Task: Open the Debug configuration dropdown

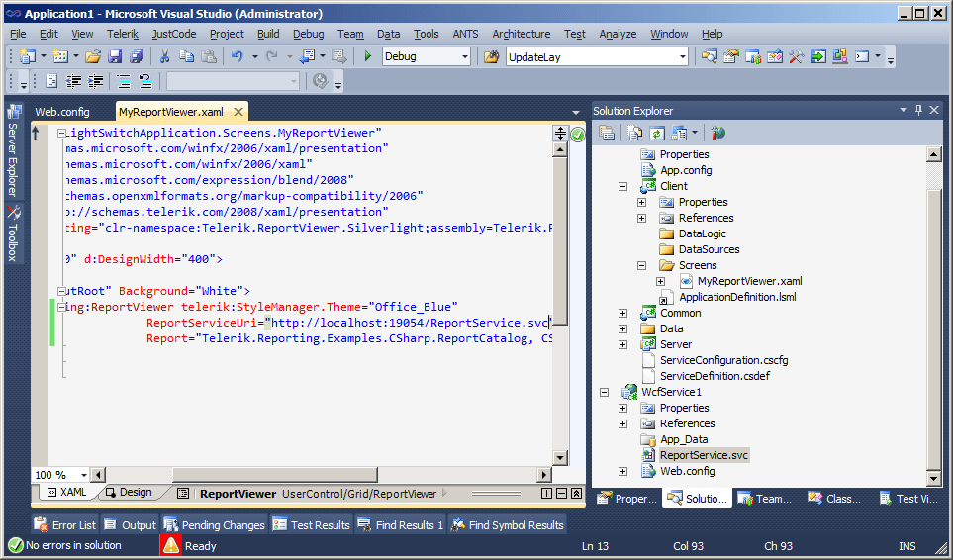Action: (x=464, y=56)
